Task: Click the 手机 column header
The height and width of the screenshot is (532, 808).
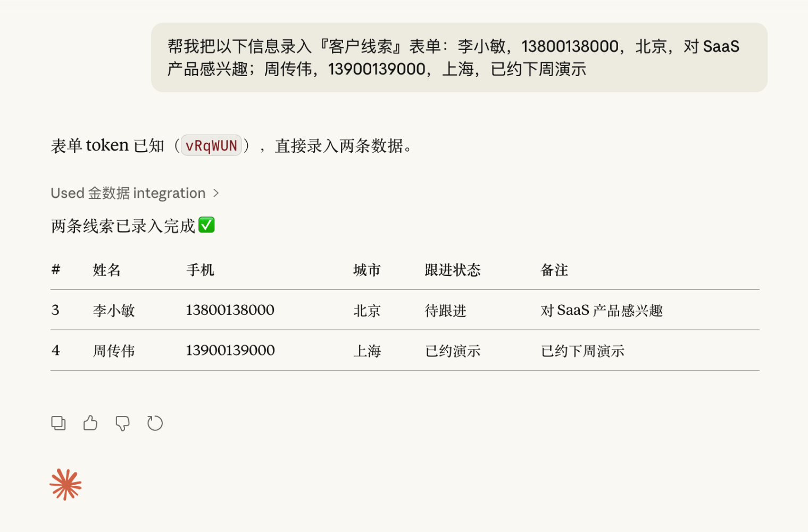Action: [x=200, y=270]
